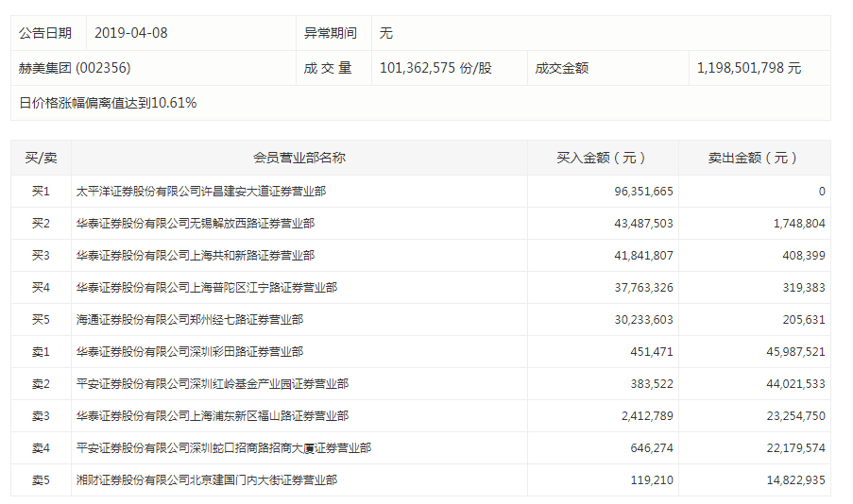Open 太平洋证券许昌建安大道证券营业部 entry

point(200,191)
